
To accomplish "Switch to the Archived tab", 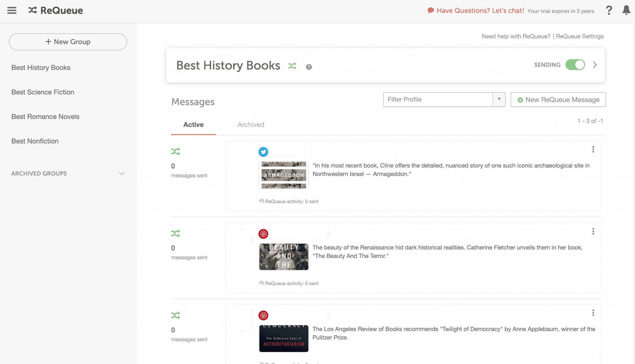I will [x=251, y=125].
